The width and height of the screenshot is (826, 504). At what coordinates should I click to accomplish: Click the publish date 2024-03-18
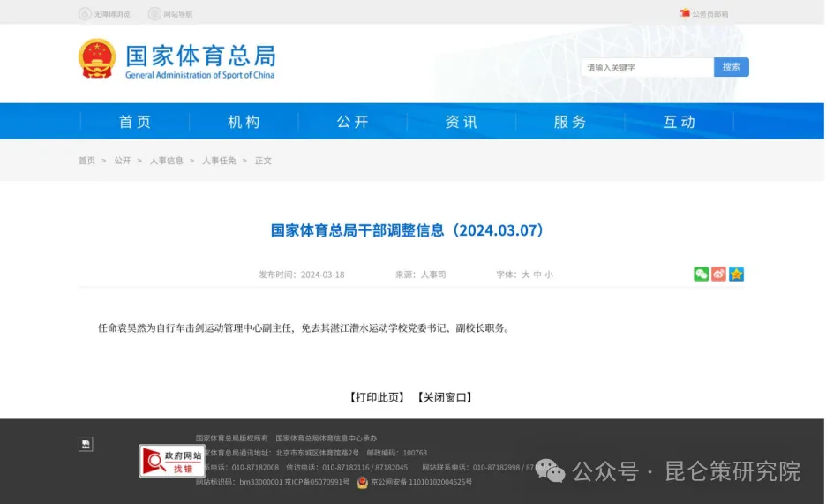pyautogui.click(x=322, y=275)
